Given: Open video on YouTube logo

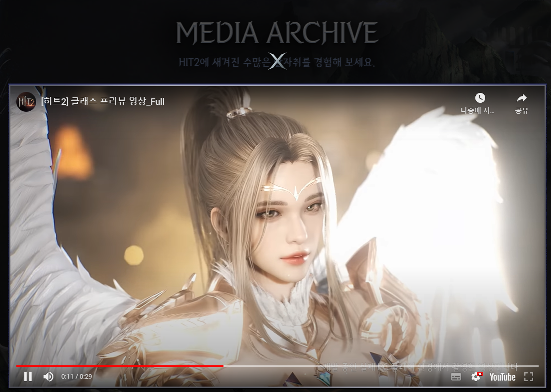Looking at the screenshot, I should point(503,377).
